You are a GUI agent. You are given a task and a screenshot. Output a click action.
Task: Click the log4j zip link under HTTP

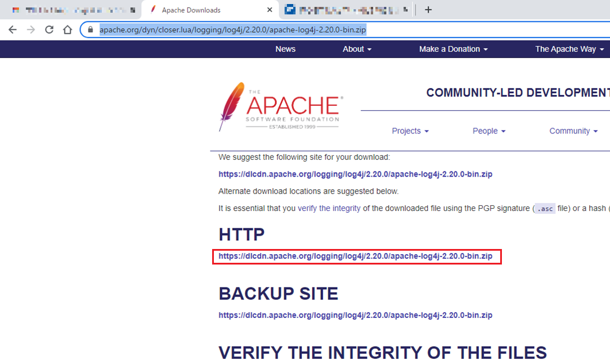coord(355,256)
